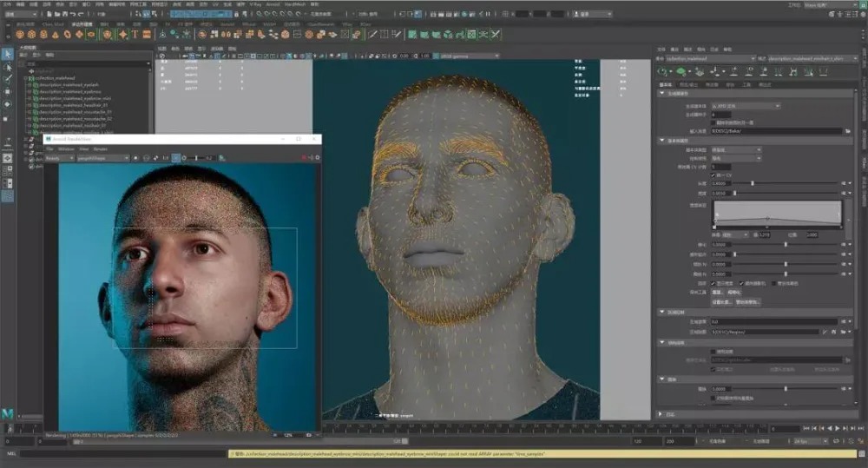
Task: Toggle the uniform CV checkbox
Action: pyautogui.click(x=713, y=175)
